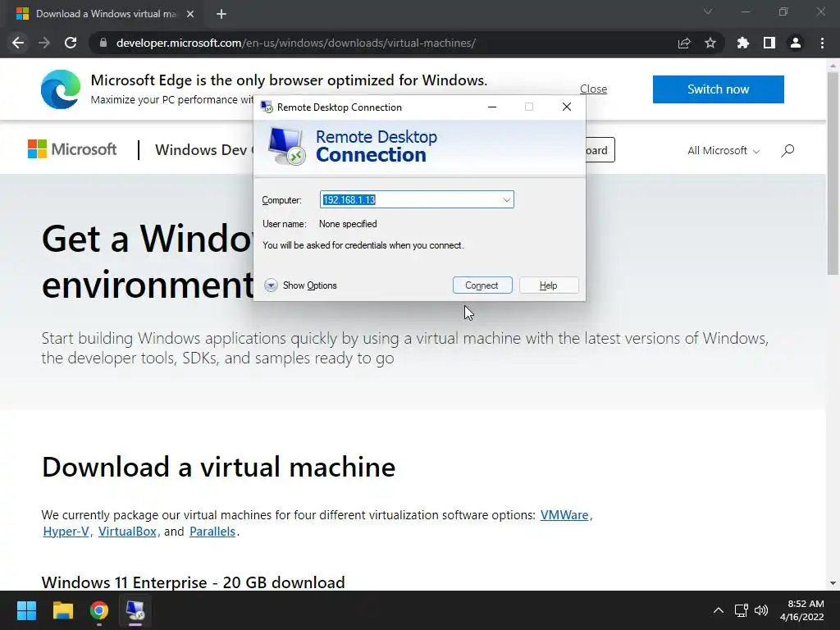This screenshot has height=630, width=840.
Task: Click the Chrome taskbar icon
Action: pyautogui.click(x=98, y=610)
